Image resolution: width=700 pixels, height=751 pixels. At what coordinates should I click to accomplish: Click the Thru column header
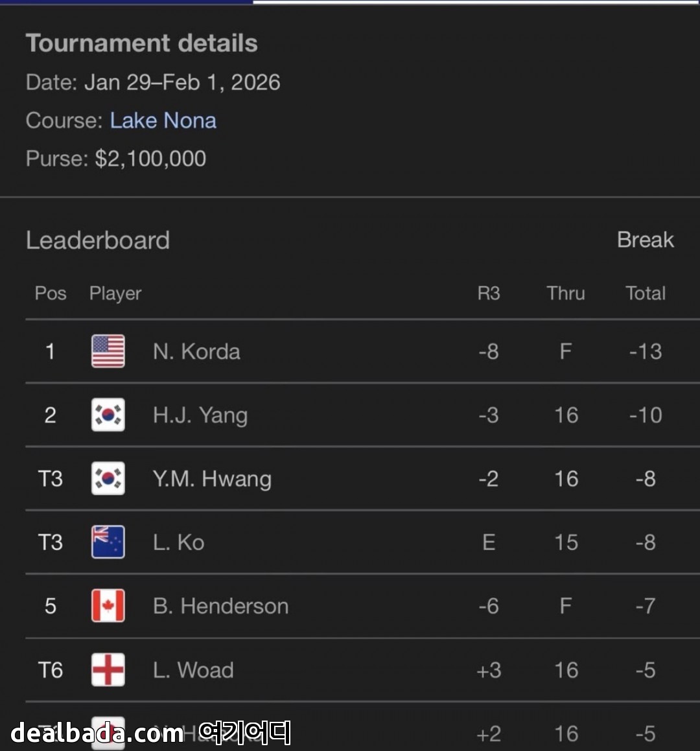pyautogui.click(x=566, y=294)
